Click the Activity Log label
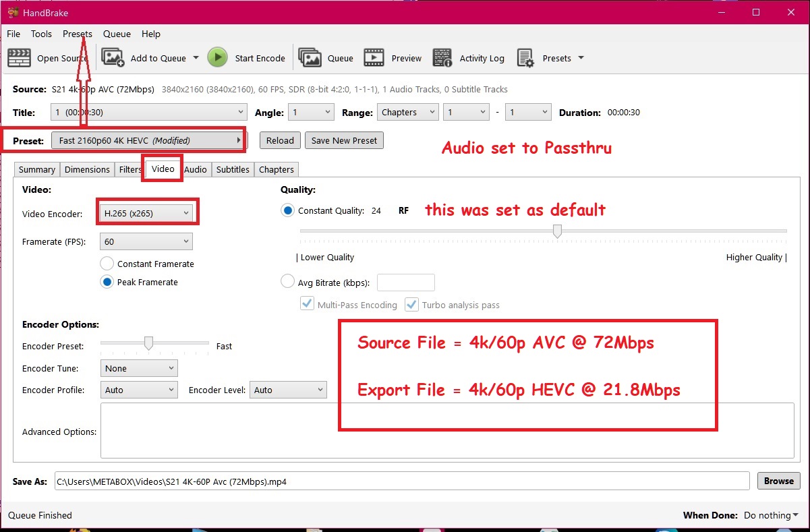This screenshot has width=810, height=532. click(482, 58)
